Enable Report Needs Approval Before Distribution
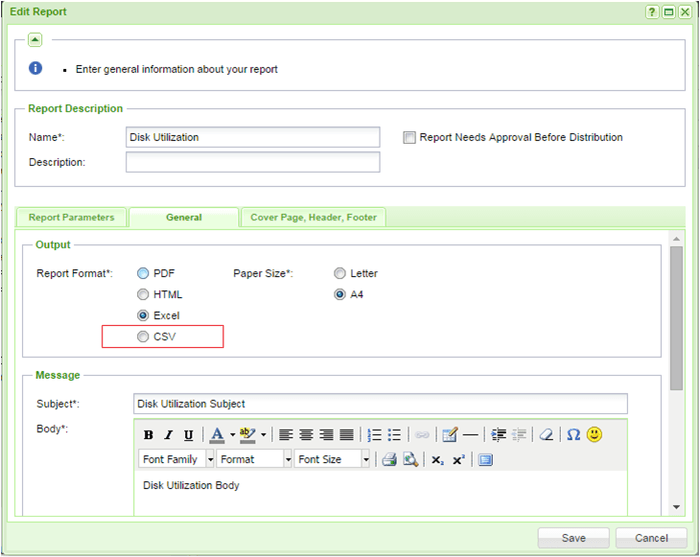 tap(409, 138)
